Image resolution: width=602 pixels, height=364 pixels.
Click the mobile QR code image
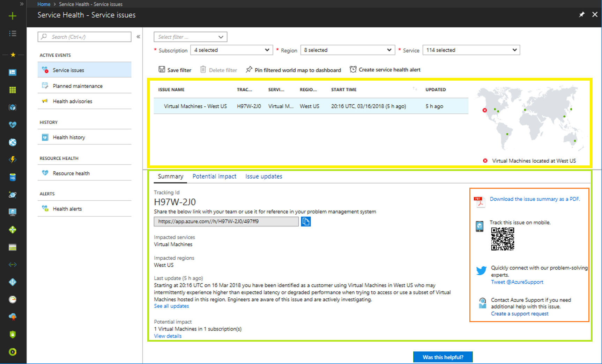pyautogui.click(x=503, y=239)
